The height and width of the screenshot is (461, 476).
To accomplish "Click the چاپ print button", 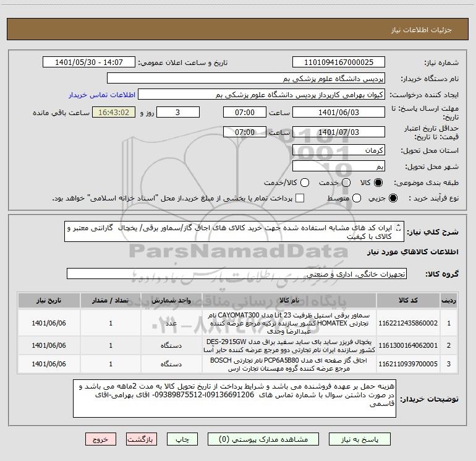I will click(x=182, y=439).
